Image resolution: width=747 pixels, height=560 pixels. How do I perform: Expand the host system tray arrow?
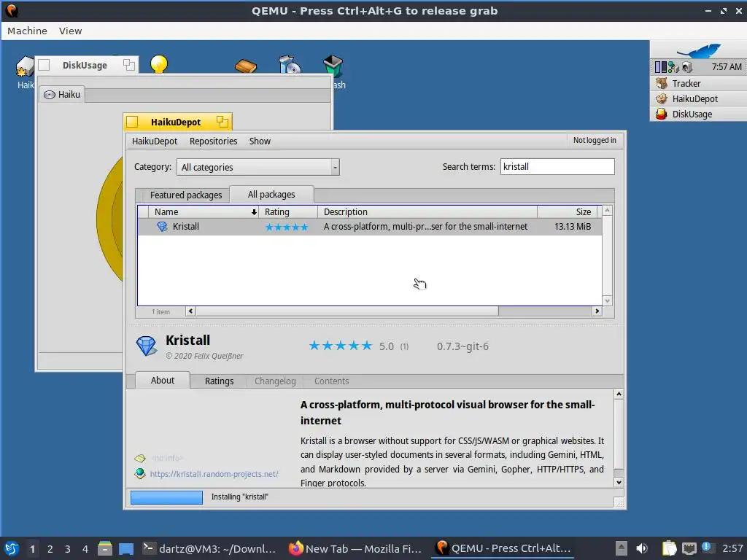coord(621,548)
